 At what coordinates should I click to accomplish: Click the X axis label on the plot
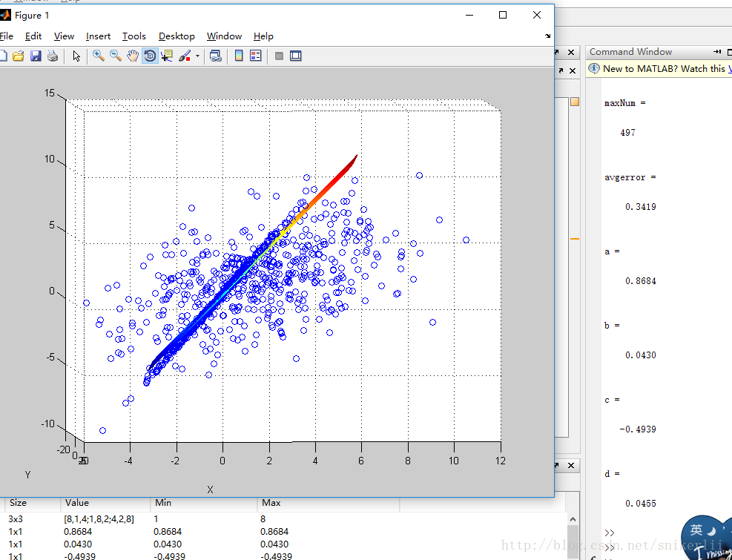(210, 490)
